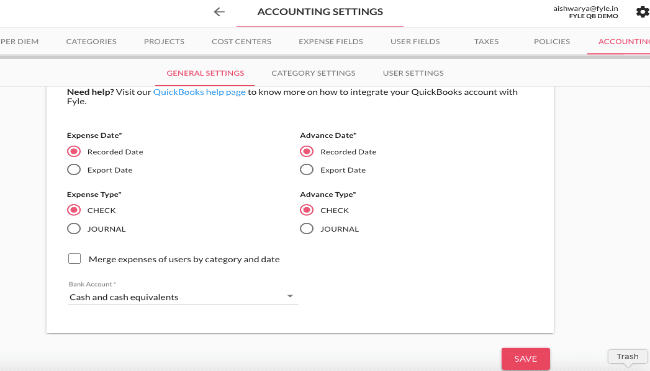Image resolution: width=650 pixels, height=371 pixels.
Task: Switch to User Settings sub-tab
Action: tap(413, 73)
